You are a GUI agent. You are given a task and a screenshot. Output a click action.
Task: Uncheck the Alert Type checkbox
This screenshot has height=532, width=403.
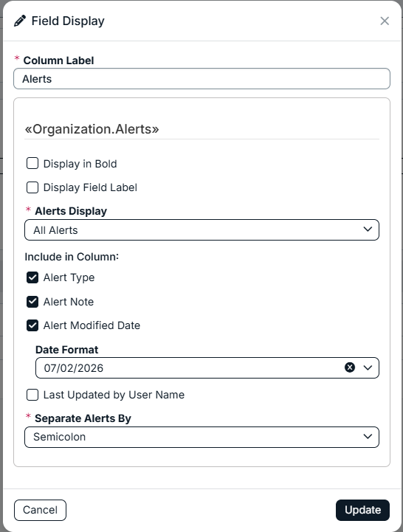click(32, 277)
